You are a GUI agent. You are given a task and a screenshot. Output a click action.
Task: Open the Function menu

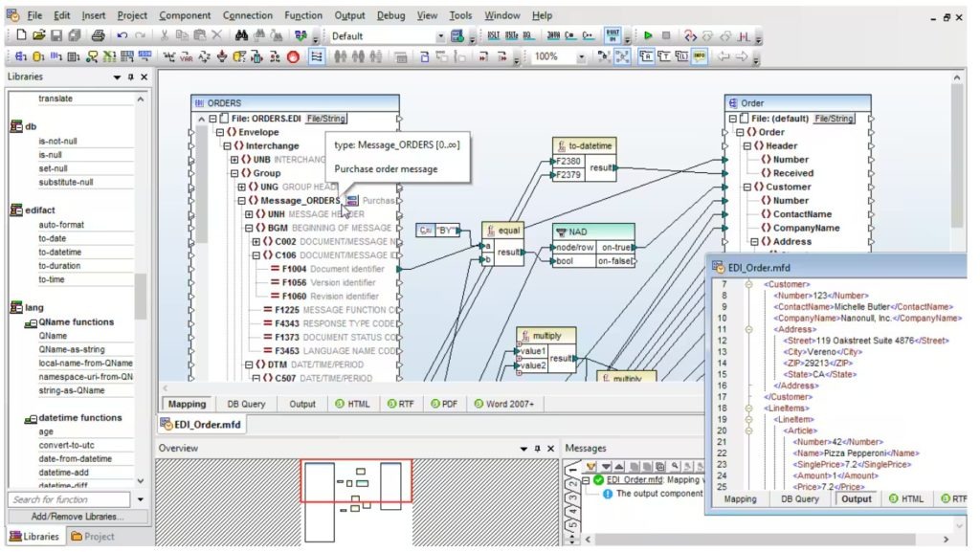(x=303, y=15)
